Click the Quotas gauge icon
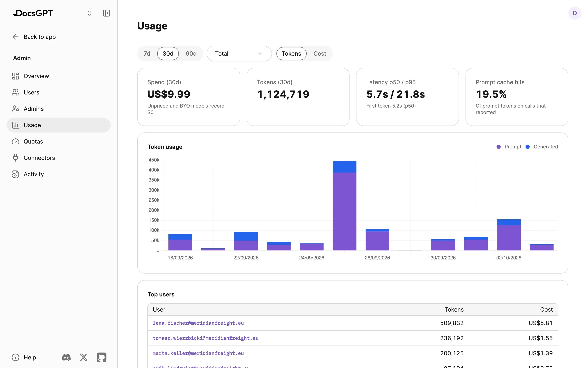 (x=16, y=141)
